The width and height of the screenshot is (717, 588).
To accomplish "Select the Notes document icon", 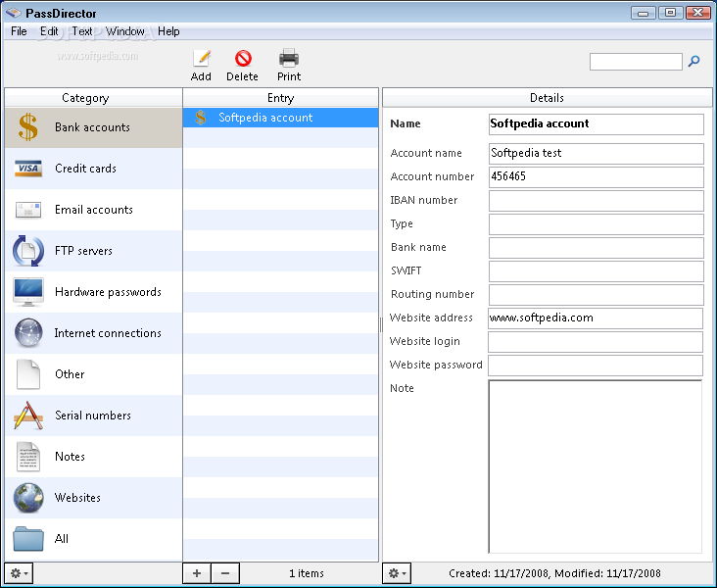I will click(x=27, y=457).
